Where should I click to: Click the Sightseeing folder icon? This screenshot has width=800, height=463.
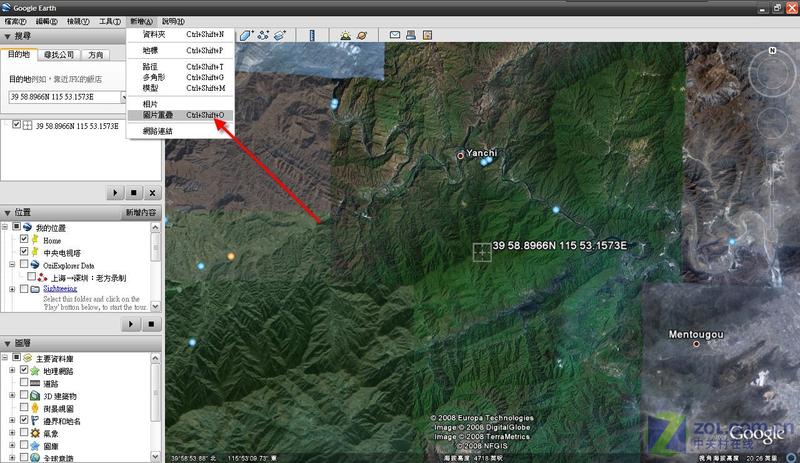(x=35, y=289)
